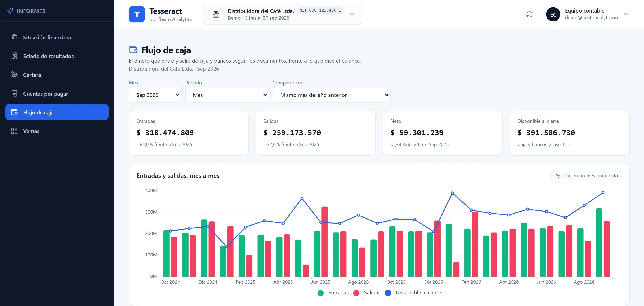Click the refresh data icon

click(x=529, y=14)
